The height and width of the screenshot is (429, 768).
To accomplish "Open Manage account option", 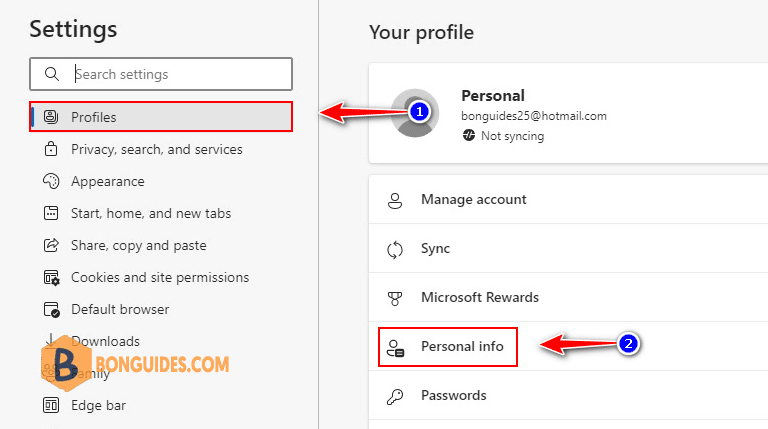I will (473, 200).
